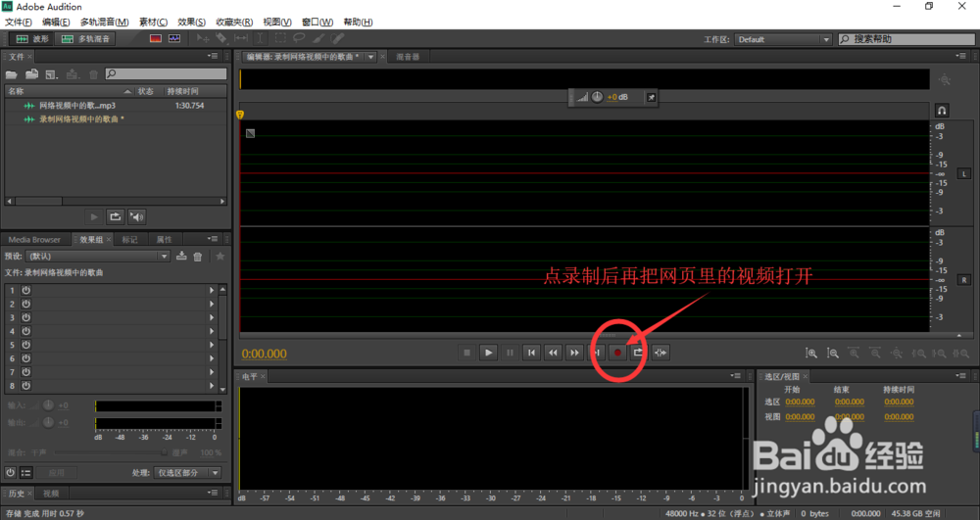Switch to the 混音器 mixer tab
Viewport: 980px width, 520px height.
[x=408, y=57]
